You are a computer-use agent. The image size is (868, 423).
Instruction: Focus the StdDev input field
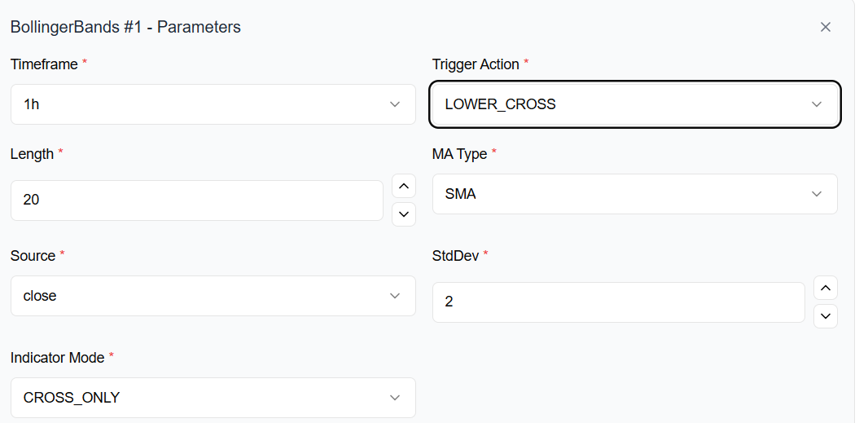coord(617,302)
